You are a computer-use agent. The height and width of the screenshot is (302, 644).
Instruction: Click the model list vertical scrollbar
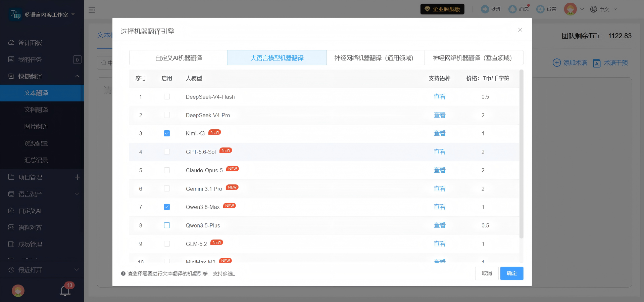click(x=521, y=154)
